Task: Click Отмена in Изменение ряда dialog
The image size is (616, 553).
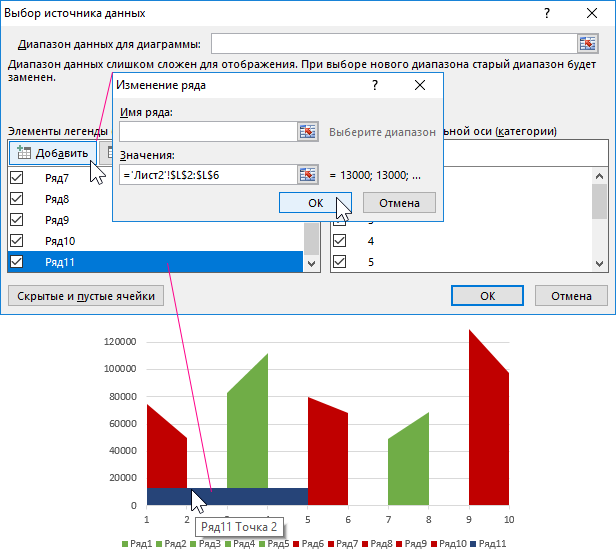Action: [x=398, y=202]
